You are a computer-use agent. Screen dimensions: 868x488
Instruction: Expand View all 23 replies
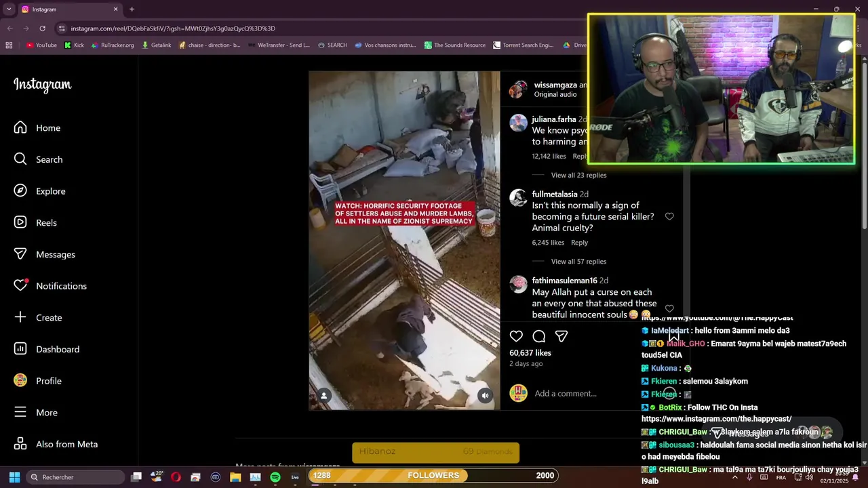[578, 175]
